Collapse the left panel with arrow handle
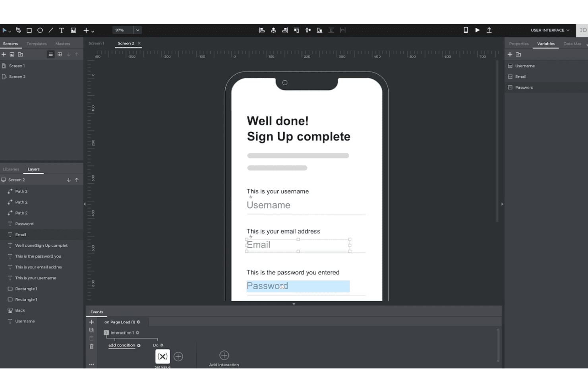The width and height of the screenshot is (588, 392). [85, 204]
